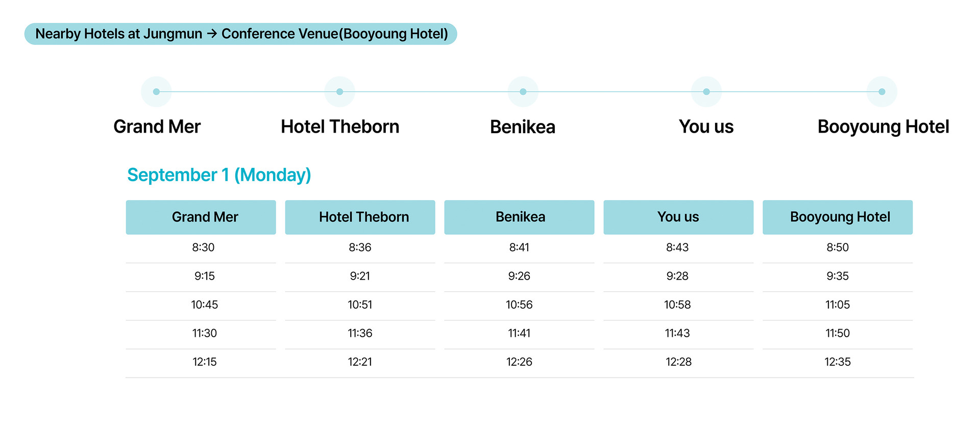This screenshot has height=423, width=980.
Task: Click the Benikea table column header
Action: [x=519, y=217]
